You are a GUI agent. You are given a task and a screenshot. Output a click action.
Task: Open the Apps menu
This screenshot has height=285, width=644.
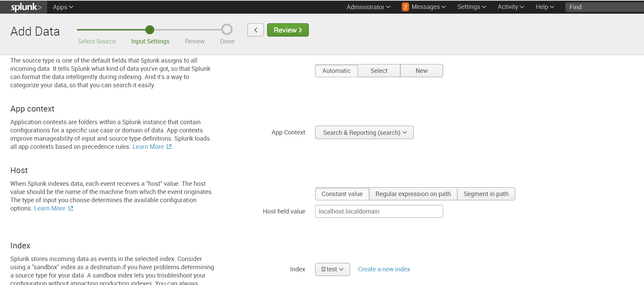click(x=63, y=7)
